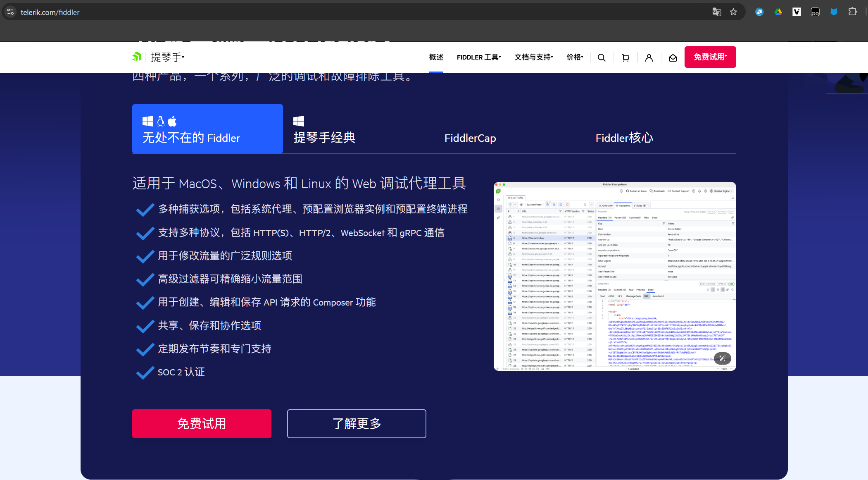Image resolution: width=868 pixels, height=480 pixels.
Task: Expand the 文档与支持 dropdown menu
Action: coord(533,57)
